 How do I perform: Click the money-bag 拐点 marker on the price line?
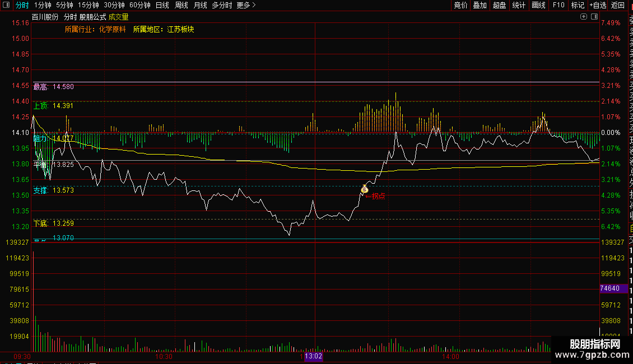365,189
